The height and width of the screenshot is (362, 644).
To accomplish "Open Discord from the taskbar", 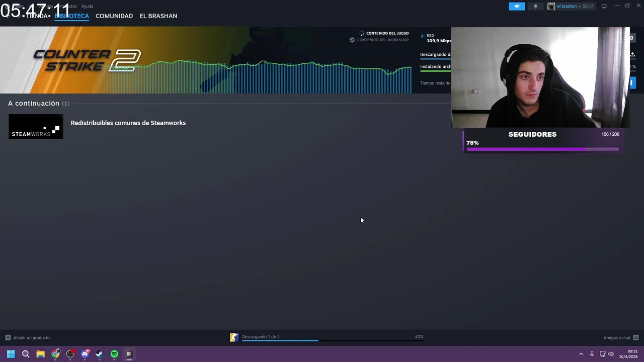I will point(85,354).
